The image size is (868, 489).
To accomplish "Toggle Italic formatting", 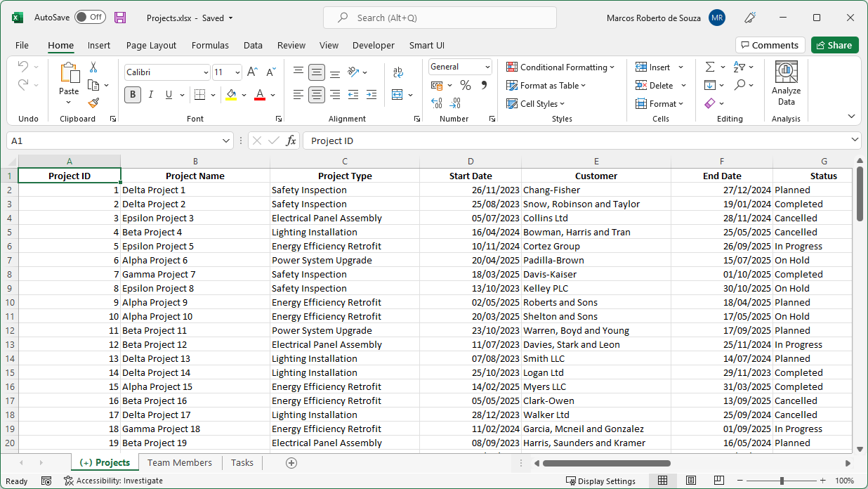I will pos(150,95).
